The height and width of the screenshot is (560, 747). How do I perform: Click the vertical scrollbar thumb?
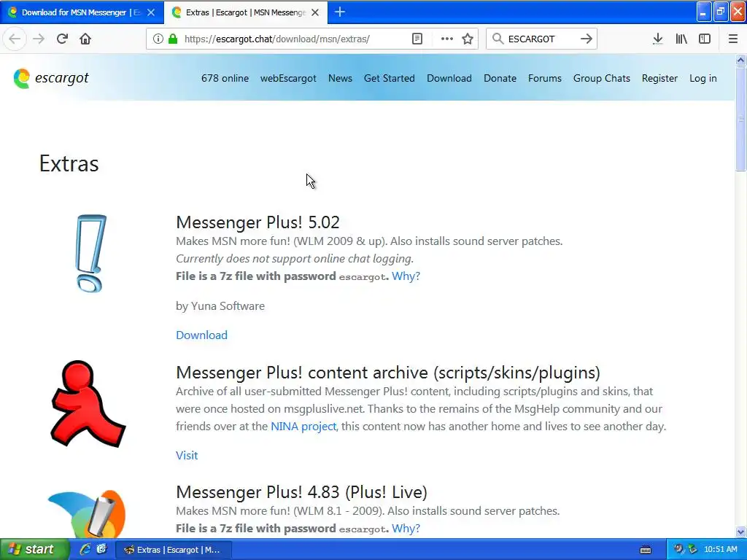coord(740,119)
